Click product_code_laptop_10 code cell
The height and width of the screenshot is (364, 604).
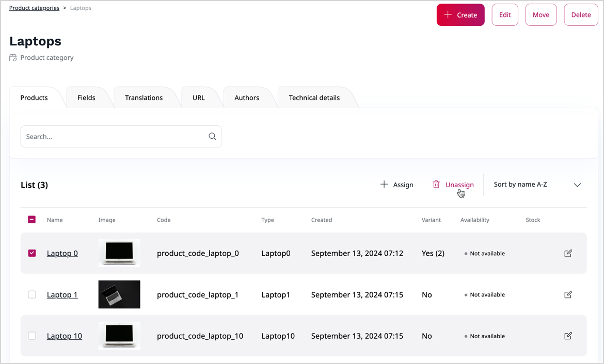coord(200,336)
